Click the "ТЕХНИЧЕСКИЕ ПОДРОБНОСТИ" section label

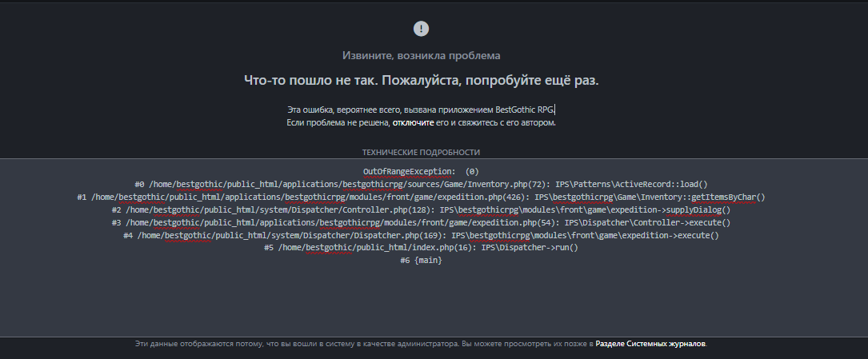pyautogui.click(x=421, y=152)
